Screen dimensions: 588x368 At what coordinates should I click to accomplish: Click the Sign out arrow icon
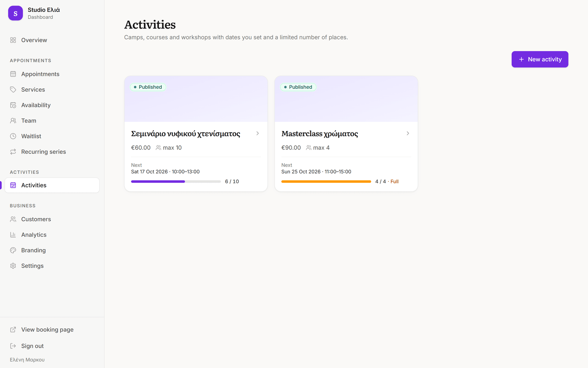click(13, 346)
